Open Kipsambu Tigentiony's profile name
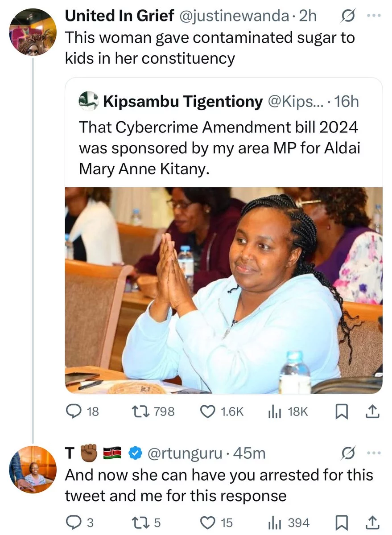 (x=183, y=102)
